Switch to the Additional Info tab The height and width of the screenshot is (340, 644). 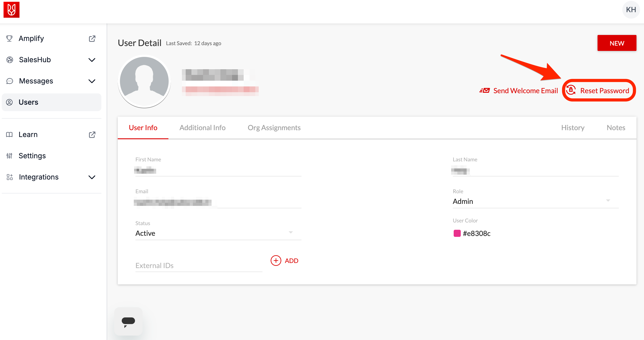(202, 127)
